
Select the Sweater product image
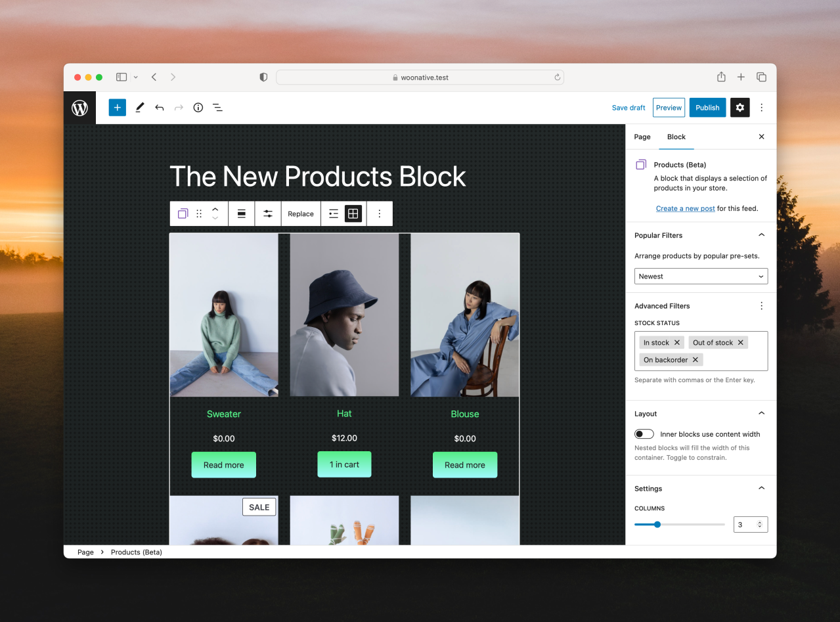click(x=224, y=315)
